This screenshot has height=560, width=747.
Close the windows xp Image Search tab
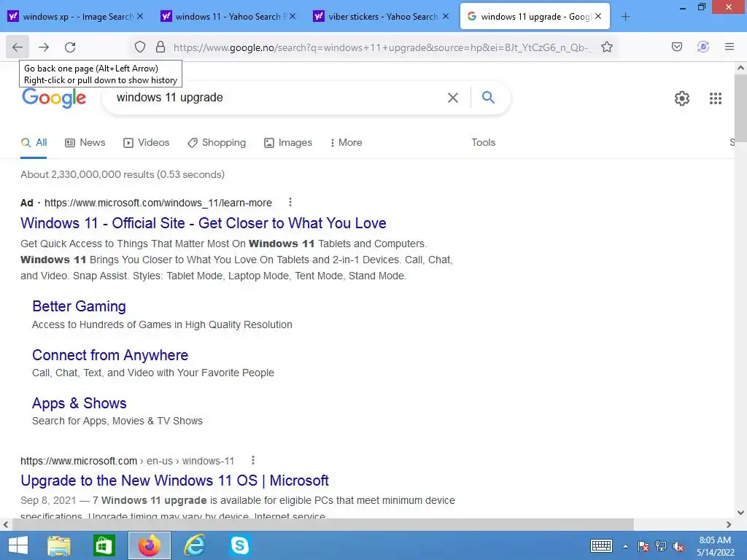[x=140, y=17]
